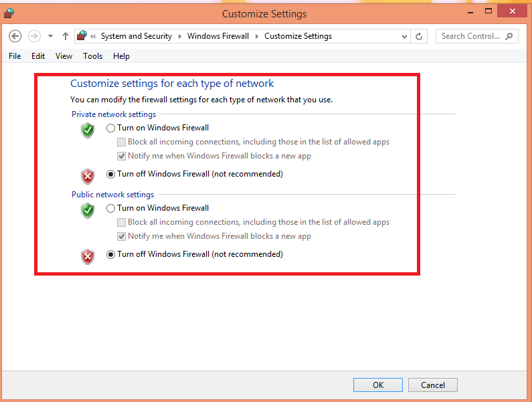Click red shield icon in Private network settings
Image resolution: width=532 pixels, height=402 pixels.
pos(88,177)
